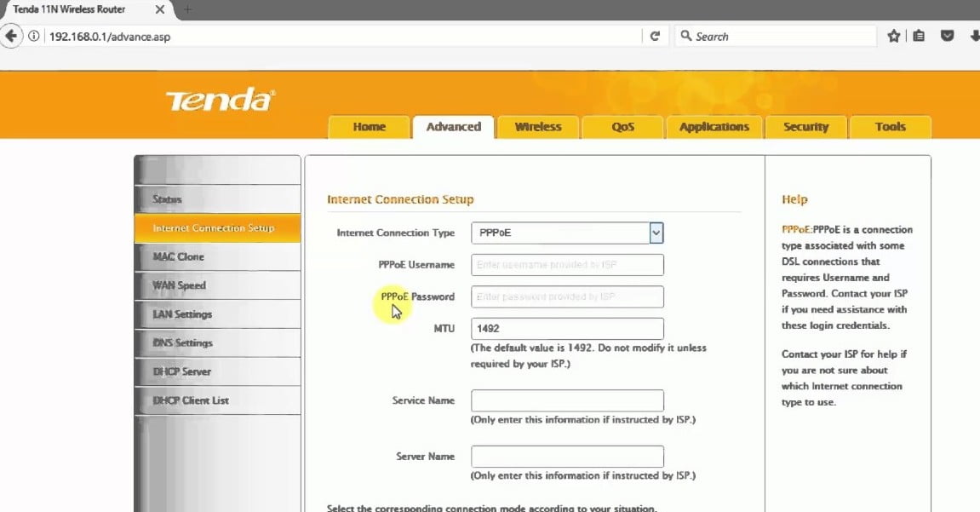The height and width of the screenshot is (512, 980).
Task: Reload the page with the refresh icon
Action: [655, 37]
